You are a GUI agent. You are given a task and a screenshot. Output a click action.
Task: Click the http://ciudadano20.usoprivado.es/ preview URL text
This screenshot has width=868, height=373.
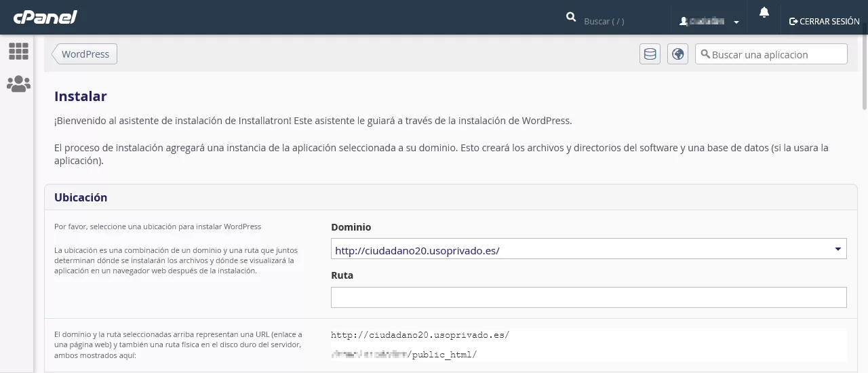tap(420, 335)
